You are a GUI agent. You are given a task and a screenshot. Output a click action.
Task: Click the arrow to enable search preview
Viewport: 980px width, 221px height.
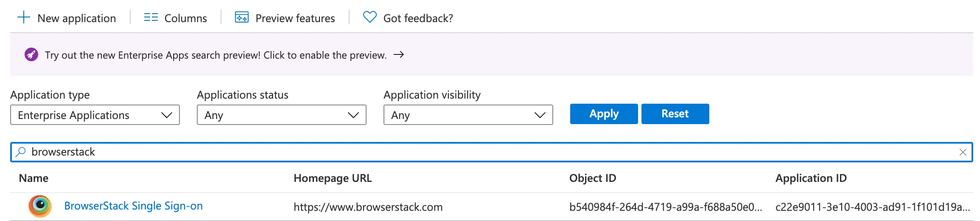coord(398,55)
